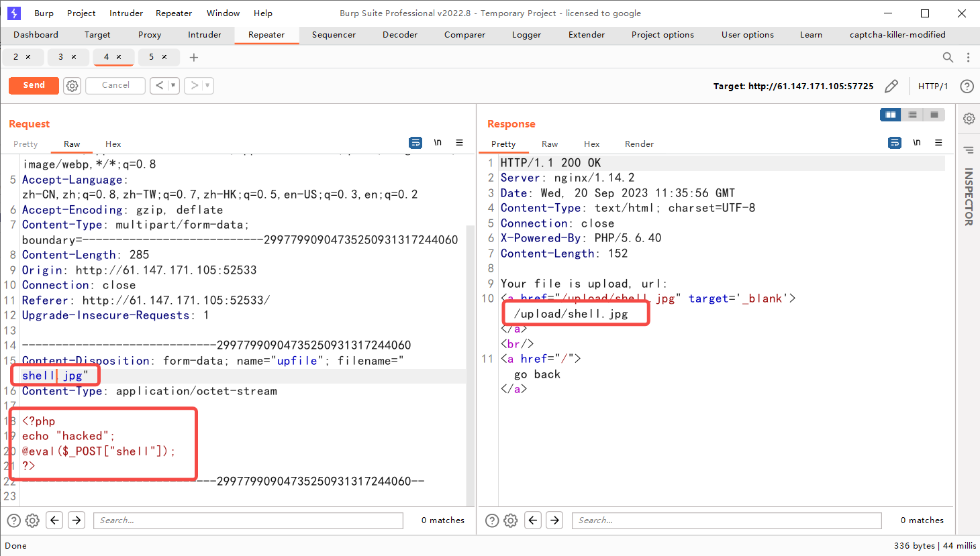Close Repeater tab 4

[119, 57]
